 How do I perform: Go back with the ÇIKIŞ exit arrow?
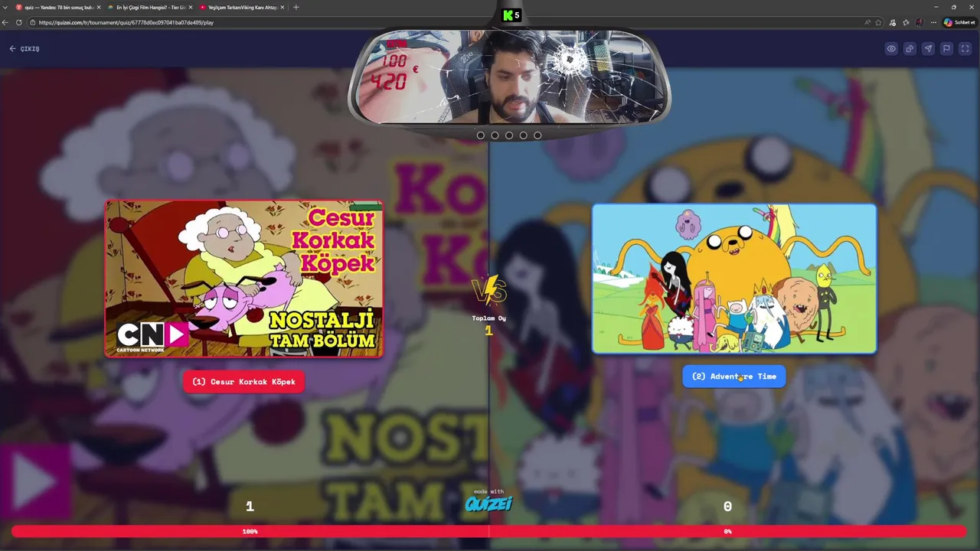tap(24, 49)
